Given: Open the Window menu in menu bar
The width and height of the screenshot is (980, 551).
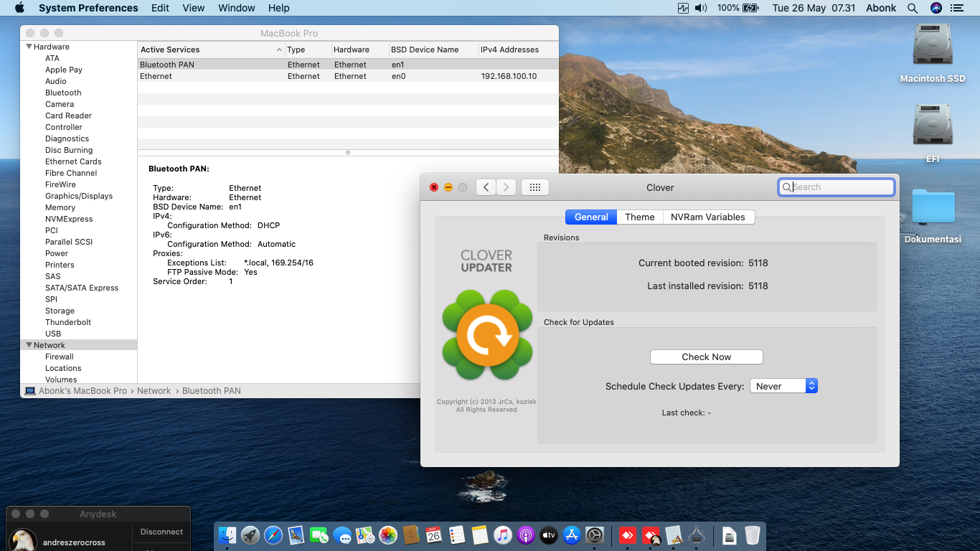Looking at the screenshot, I should click(236, 8).
